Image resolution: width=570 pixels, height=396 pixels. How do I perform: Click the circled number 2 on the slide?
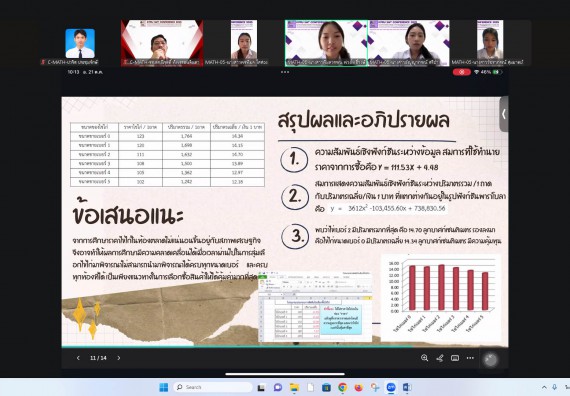click(295, 197)
